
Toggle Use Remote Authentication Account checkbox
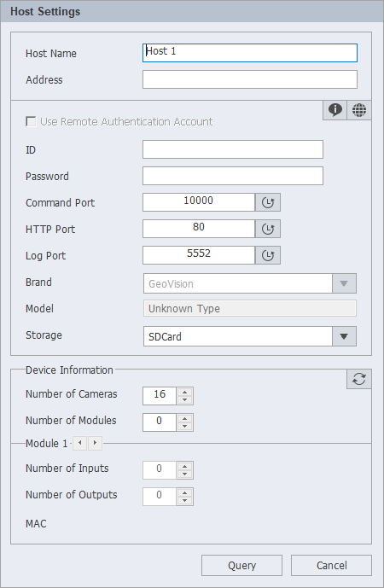click(x=31, y=121)
